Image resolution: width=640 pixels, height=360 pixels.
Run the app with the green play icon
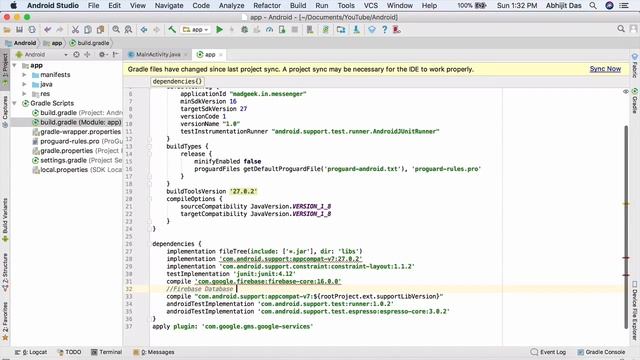click(219, 29)
